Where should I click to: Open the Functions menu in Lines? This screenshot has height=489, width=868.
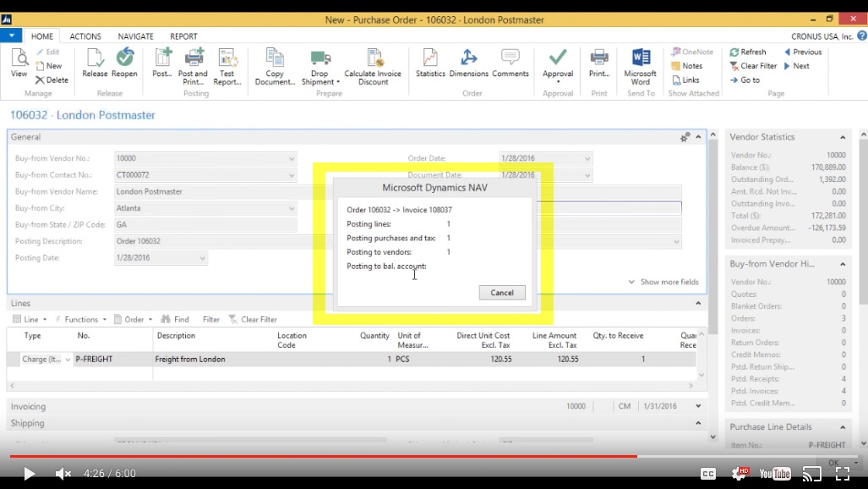tap(81, 319)
